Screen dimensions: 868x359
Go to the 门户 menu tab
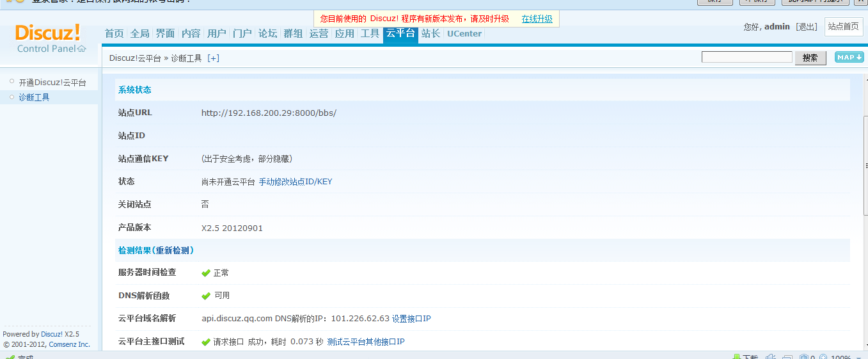click(x=242, y=33)
